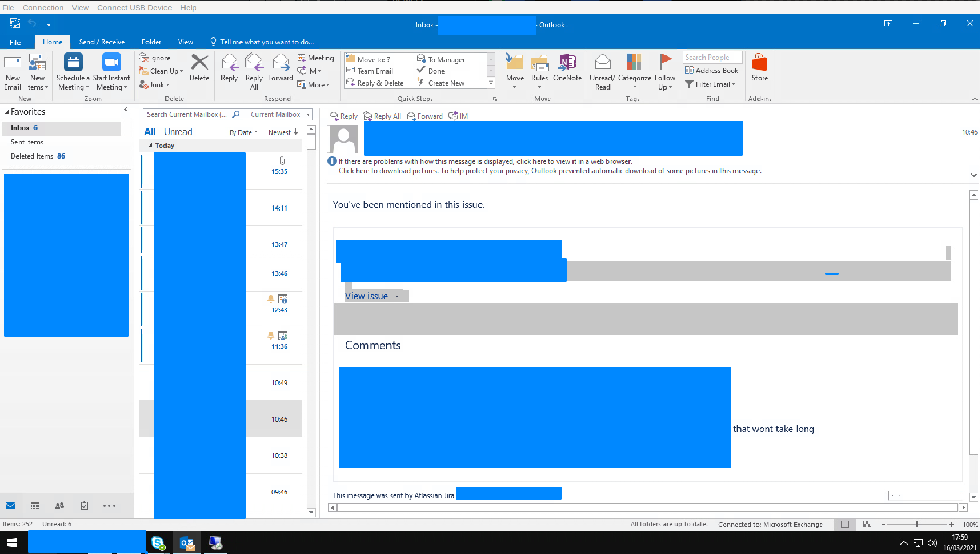Click the Outlook taskbar icon

[187, 543]
